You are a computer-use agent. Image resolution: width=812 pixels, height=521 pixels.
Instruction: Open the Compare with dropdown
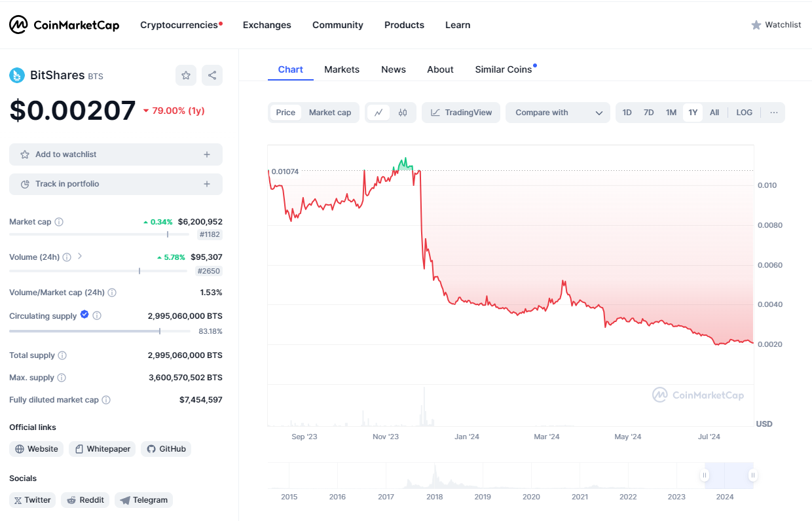(558, 113)
